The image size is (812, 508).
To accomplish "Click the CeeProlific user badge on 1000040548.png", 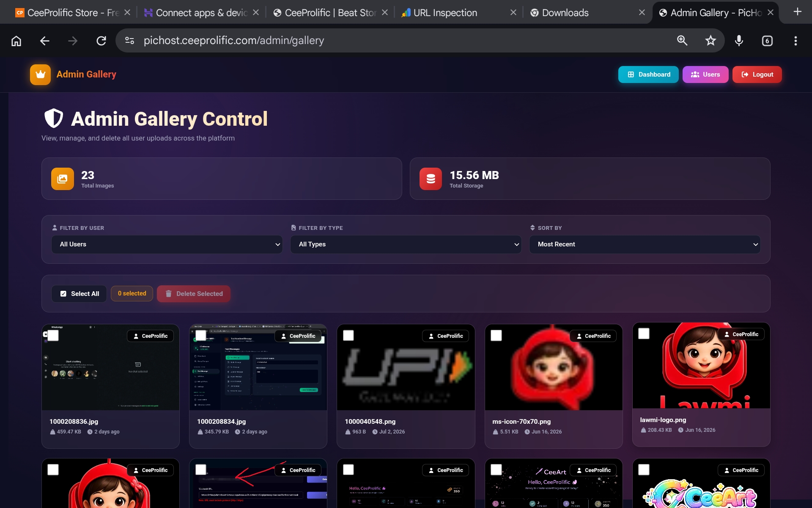I will tap(446, 336).
